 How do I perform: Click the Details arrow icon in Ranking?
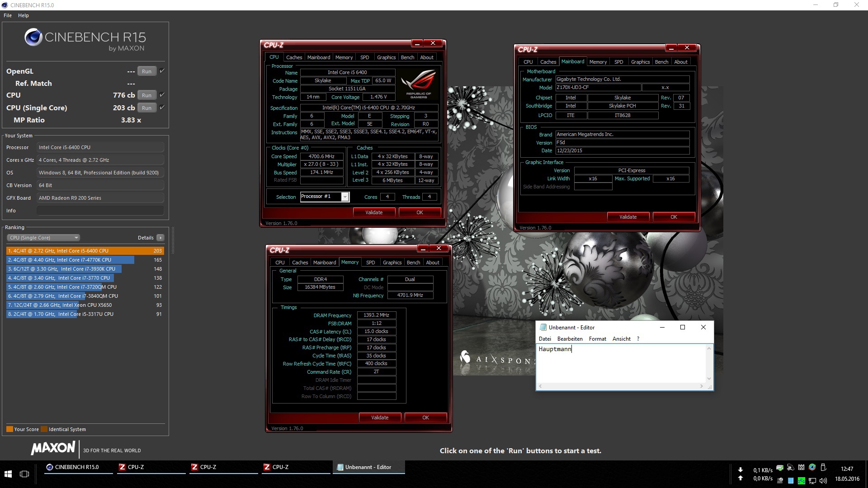pos(160,238)
